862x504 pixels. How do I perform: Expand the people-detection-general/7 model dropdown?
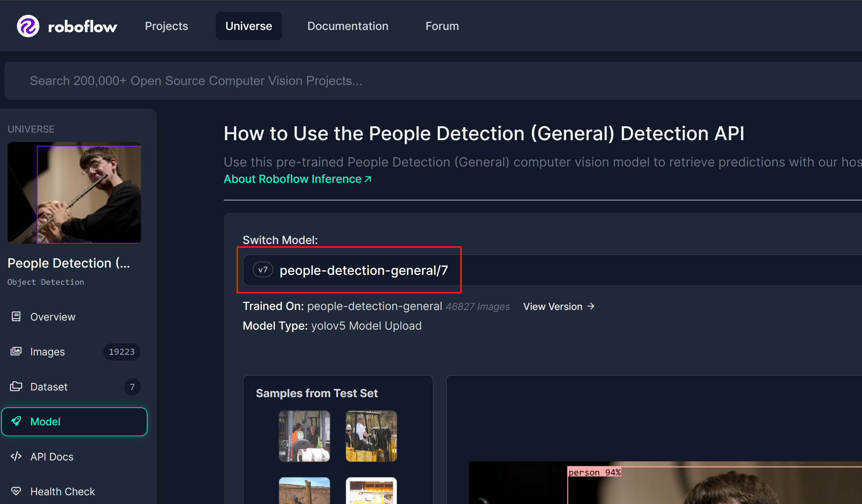coord(552,270)
